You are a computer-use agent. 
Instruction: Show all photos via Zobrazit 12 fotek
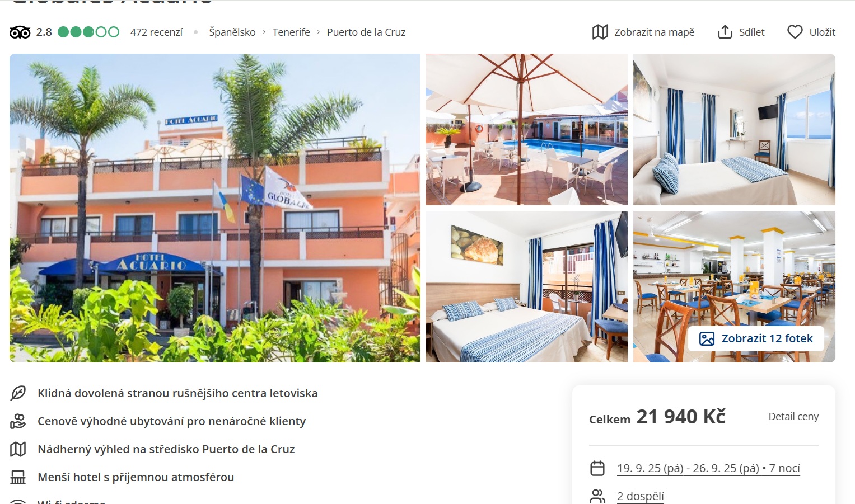pyautogui.click(x=756, y=338)
